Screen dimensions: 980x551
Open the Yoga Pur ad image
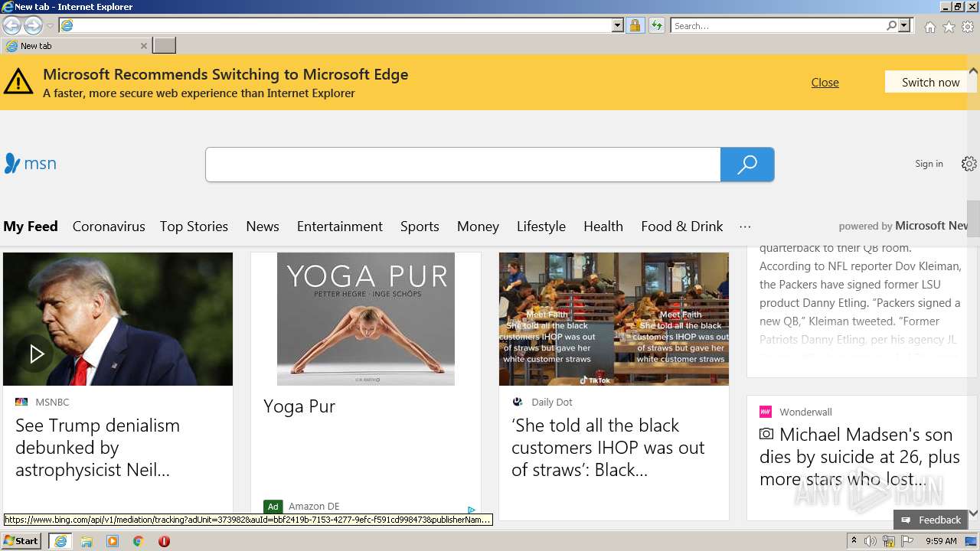coord(366,319)
